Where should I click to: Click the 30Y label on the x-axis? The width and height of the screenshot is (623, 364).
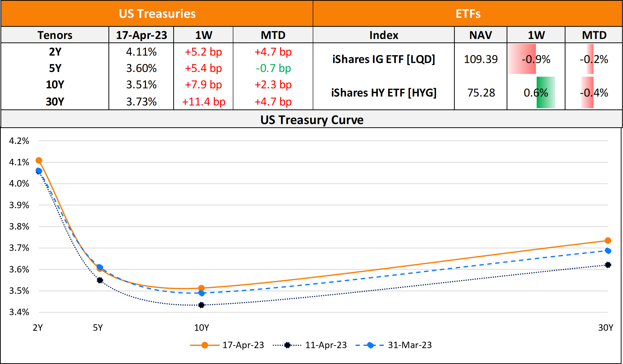pyautogui.click(x=605, y=328)
